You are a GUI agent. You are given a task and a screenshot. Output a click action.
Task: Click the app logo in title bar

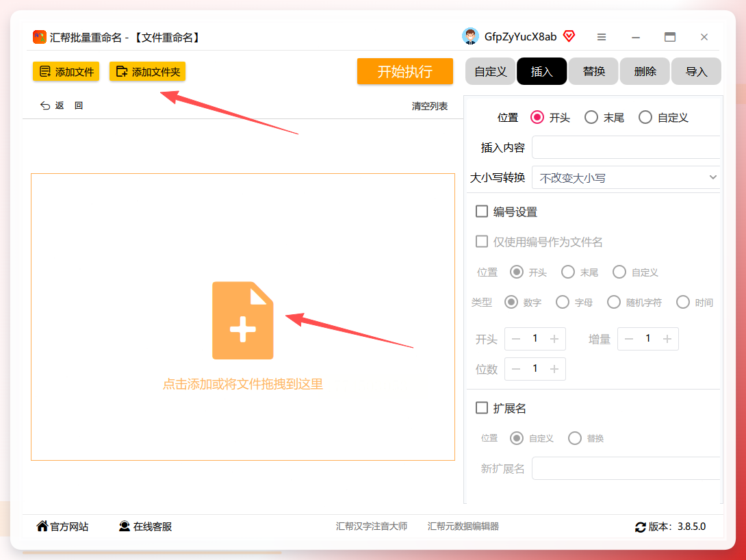point(39,37)
